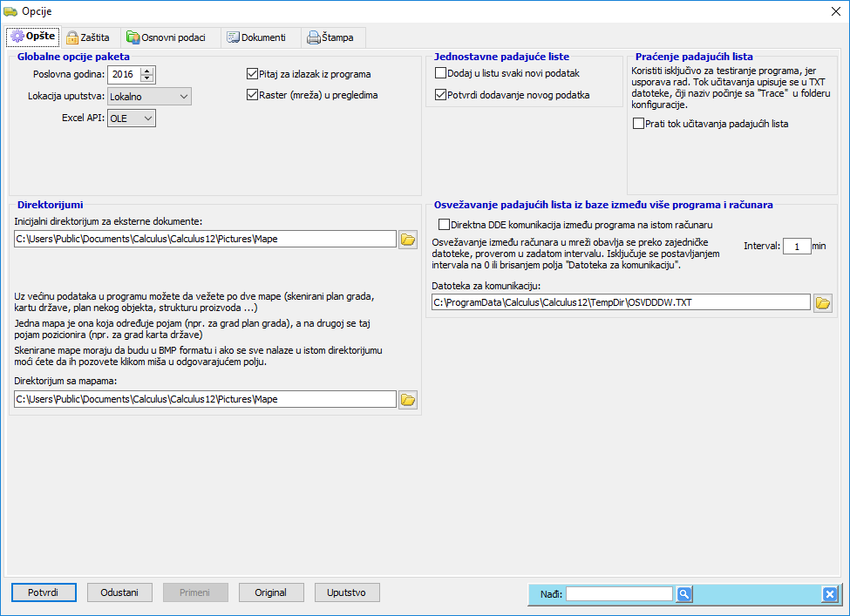This screenshot has width=850, height=616.
Task: Click folder icon beside initial external documents directory
Action: [408, 240]
